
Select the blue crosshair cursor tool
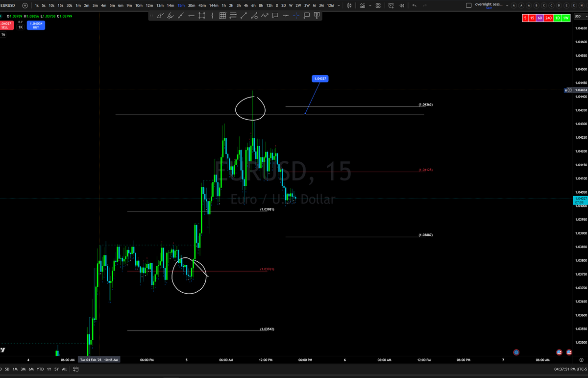click(296, 16)
